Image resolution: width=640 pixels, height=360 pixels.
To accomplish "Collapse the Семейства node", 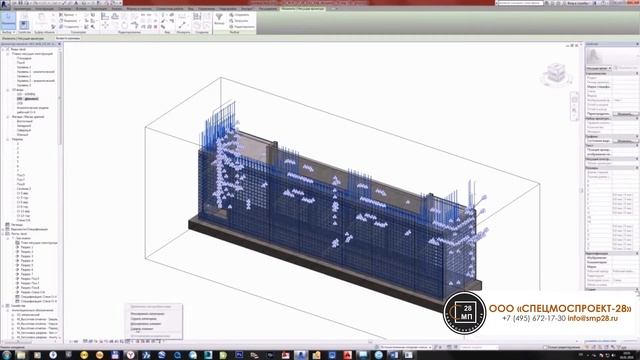I will click(x=3, y=306).
